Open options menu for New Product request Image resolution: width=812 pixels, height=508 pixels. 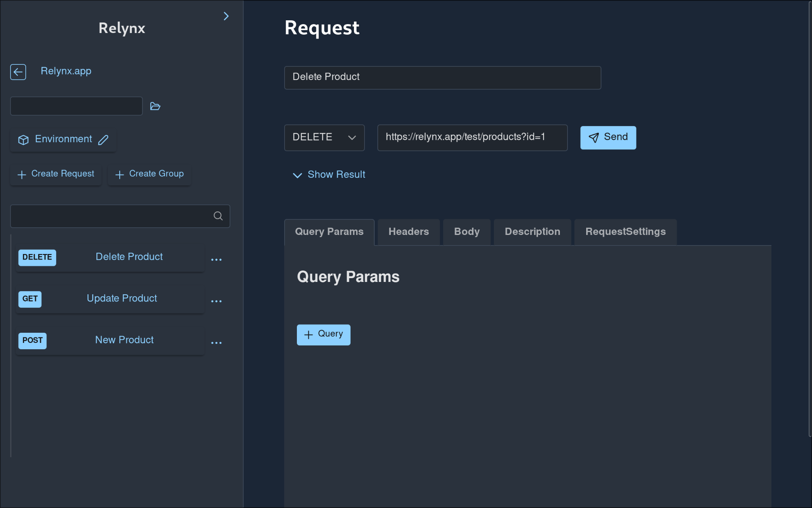pos(217,342)
